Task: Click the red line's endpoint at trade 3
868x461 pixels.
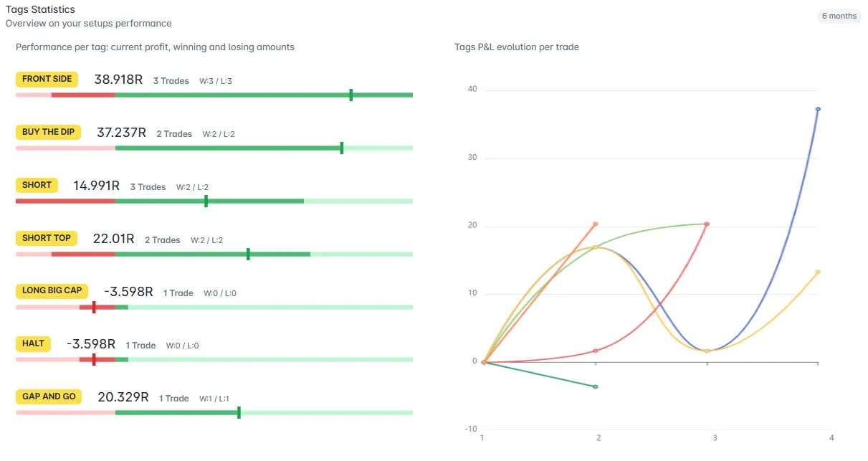Action: (x=707, y=224)
